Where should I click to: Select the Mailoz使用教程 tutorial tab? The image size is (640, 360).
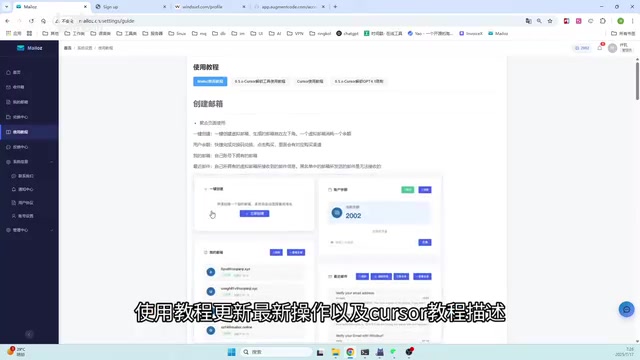coord(210,81)
